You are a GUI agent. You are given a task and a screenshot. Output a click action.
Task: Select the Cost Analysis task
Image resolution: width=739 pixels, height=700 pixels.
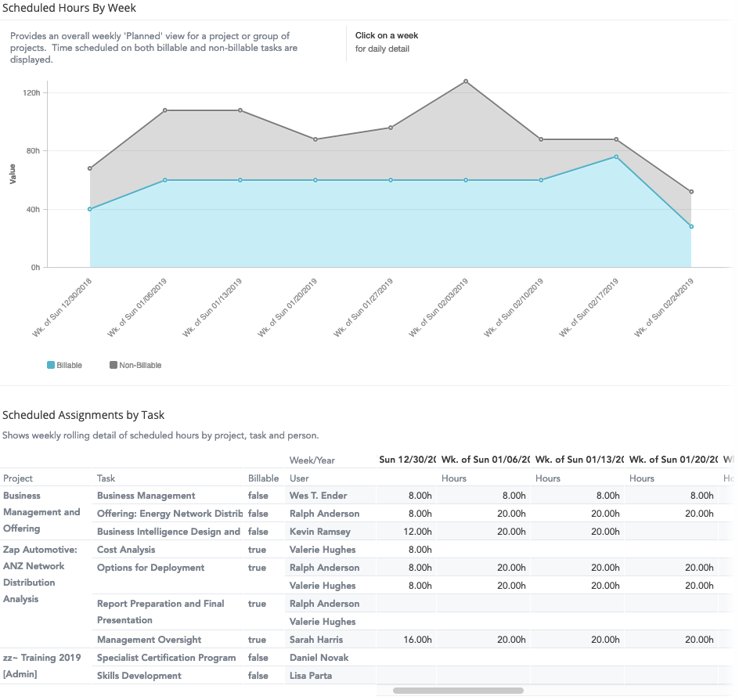pos(126,550)
